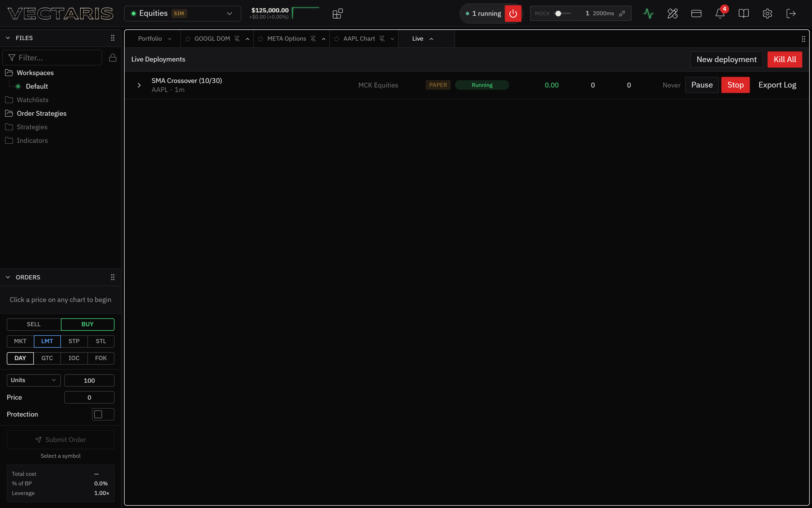Image resolution: width=812 pixels, height=508 pixels.
Task: Click the lock icon beside file filter
Action: point(113,58)
